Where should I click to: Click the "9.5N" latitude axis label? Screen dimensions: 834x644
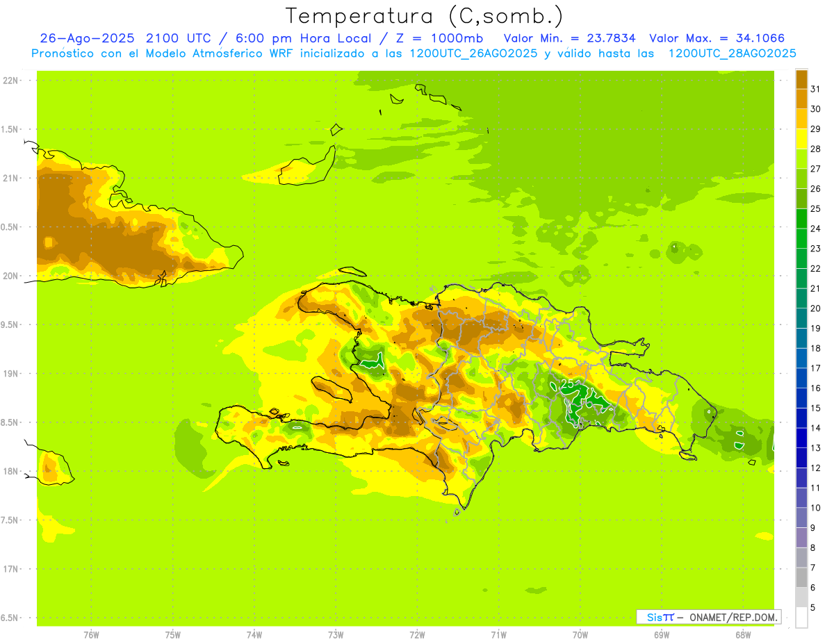point(10,324)
